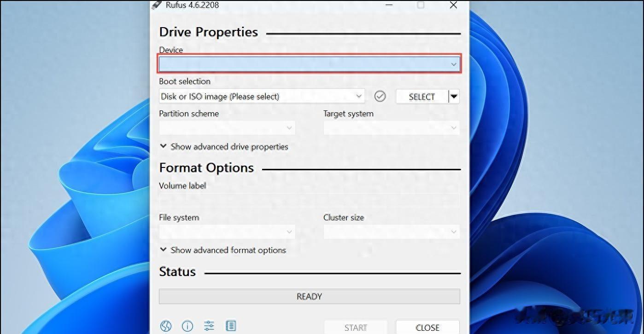
Task: Open the Partition scheme dropdown
Action: [227, 128]
